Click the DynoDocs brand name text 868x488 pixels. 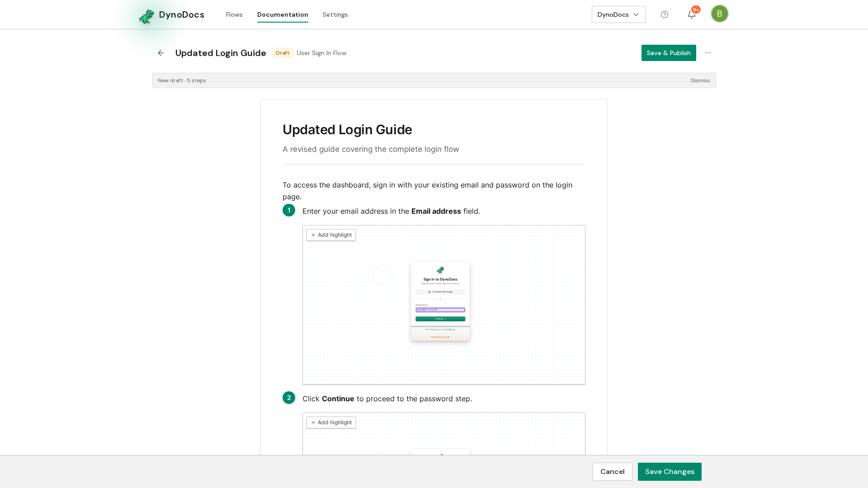(182, 15)
